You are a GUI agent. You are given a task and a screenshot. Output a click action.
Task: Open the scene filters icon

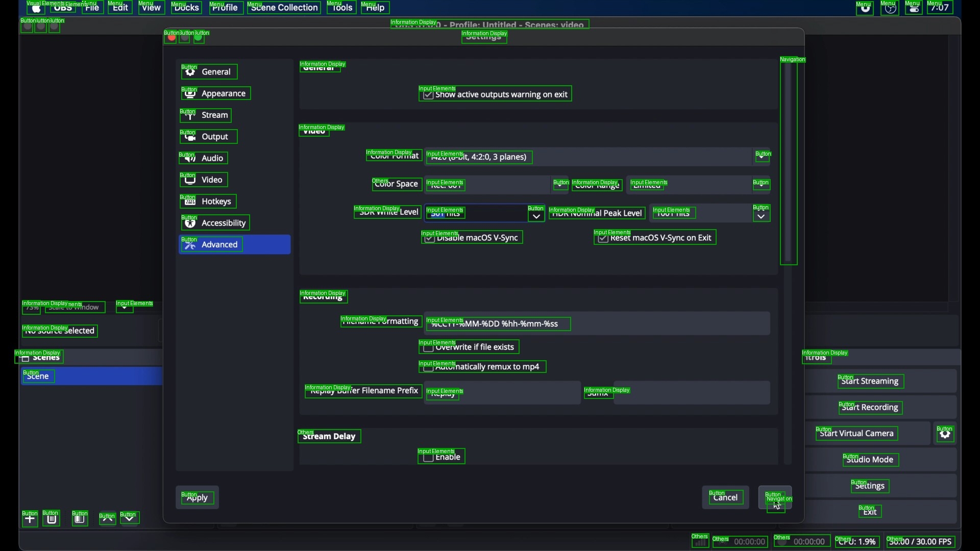click(80, 520)
